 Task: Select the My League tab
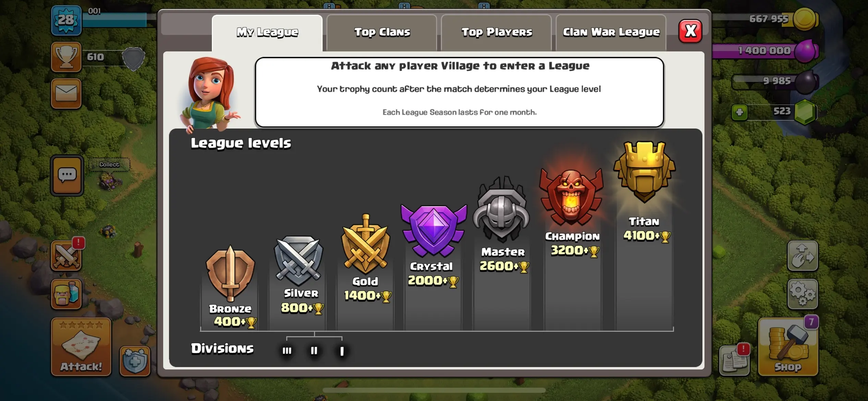tap(267, 33)
